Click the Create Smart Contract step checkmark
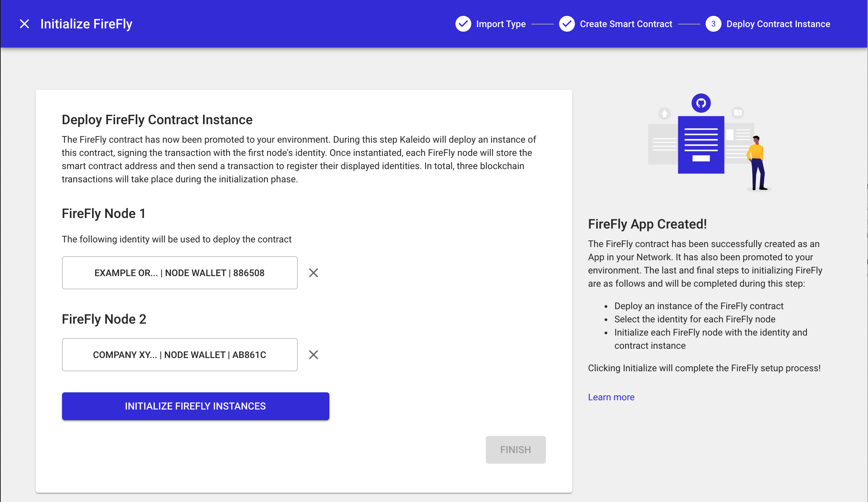Image resolution: width=868 pixels, height=502 pixels. pyautogui.click(x=567, y=24)
